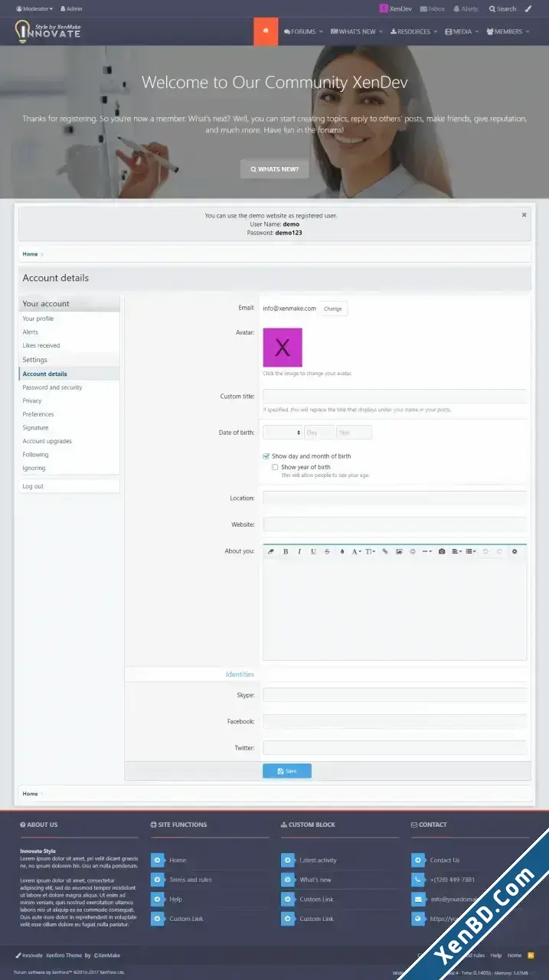Click the phone icon in Contact section
This screenshot has height=980, width=549.
(417, 880)
